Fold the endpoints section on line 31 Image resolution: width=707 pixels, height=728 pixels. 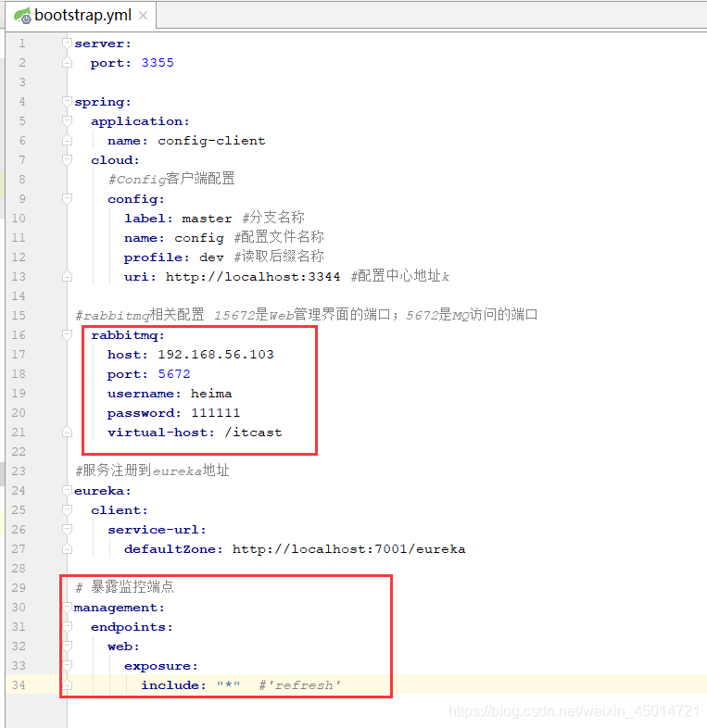click(x=67, y=627)
